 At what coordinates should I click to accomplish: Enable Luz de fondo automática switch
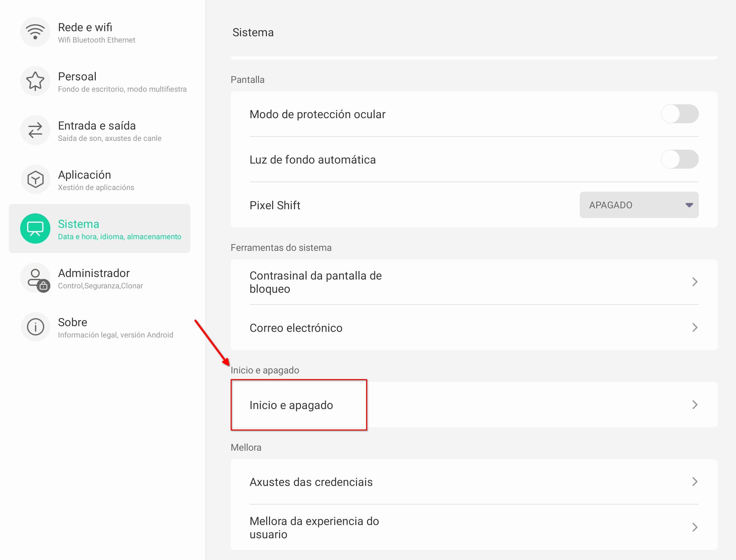679,159
